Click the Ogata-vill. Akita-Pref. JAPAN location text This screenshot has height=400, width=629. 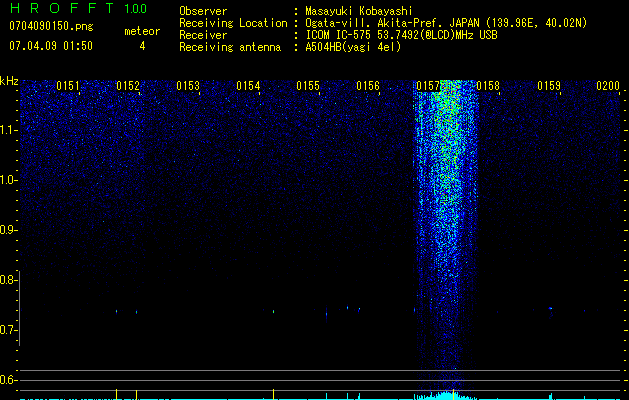click(x=446, y=23)
